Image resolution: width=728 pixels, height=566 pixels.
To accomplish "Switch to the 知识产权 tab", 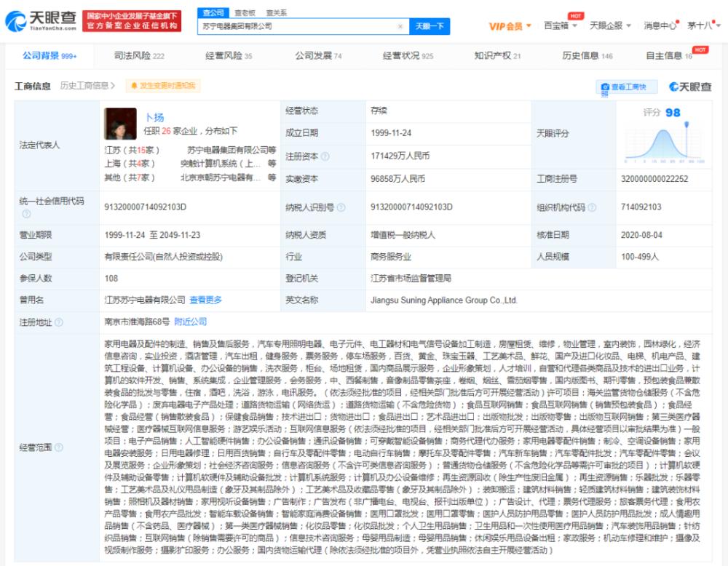I will coord(497,56).
